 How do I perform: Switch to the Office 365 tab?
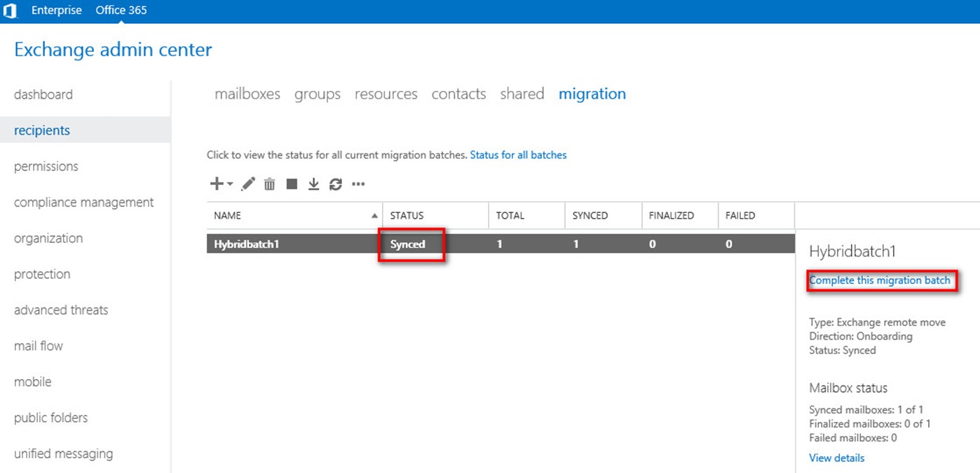click(x=121, y=11)
